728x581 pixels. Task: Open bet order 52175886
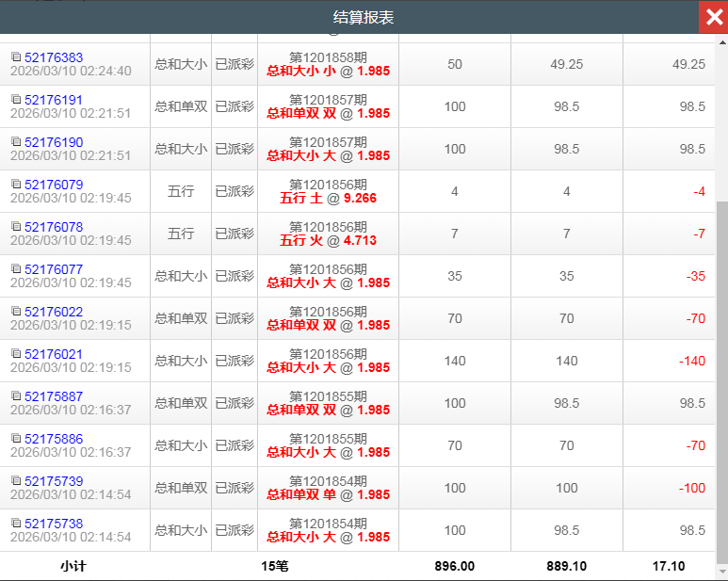(x=54, y=439)
